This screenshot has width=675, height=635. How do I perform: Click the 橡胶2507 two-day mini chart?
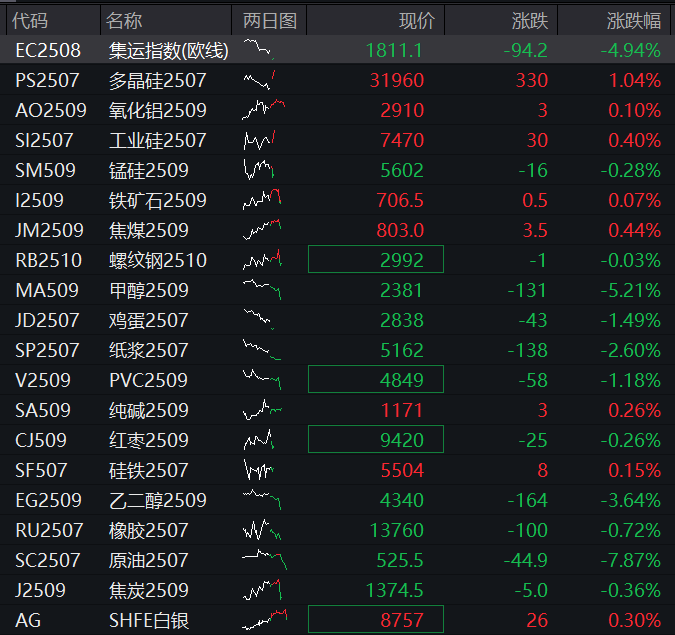click(261, 530)
